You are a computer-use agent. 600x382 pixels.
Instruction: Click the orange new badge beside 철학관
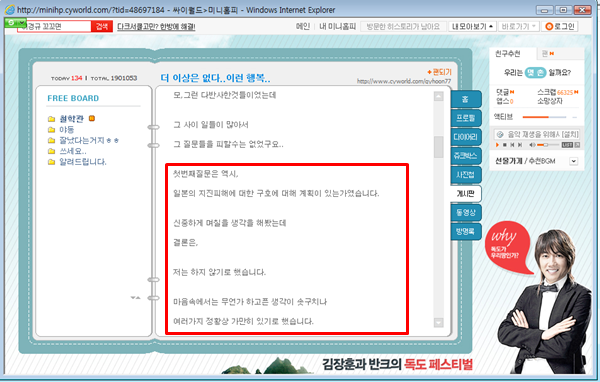pyautogui.click(x=91, y=118)
